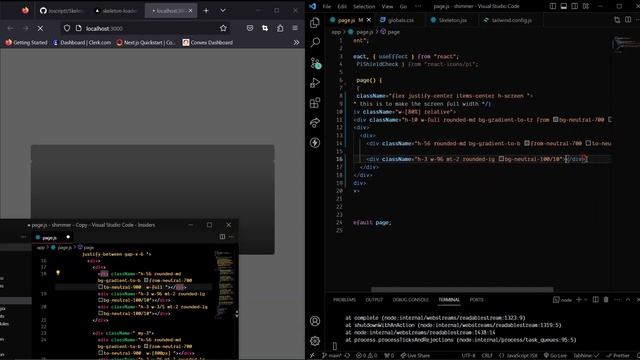Close the page.js editor tab
This screenshot has height=360, width=640.
(369, 20)
